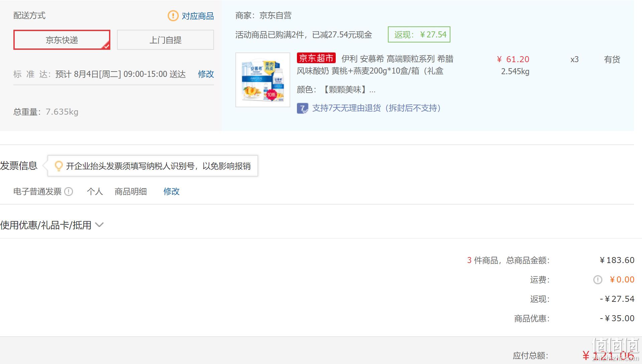Click the 配送方式 heading
Screen dimensions: 642x364
coord(29,15)
